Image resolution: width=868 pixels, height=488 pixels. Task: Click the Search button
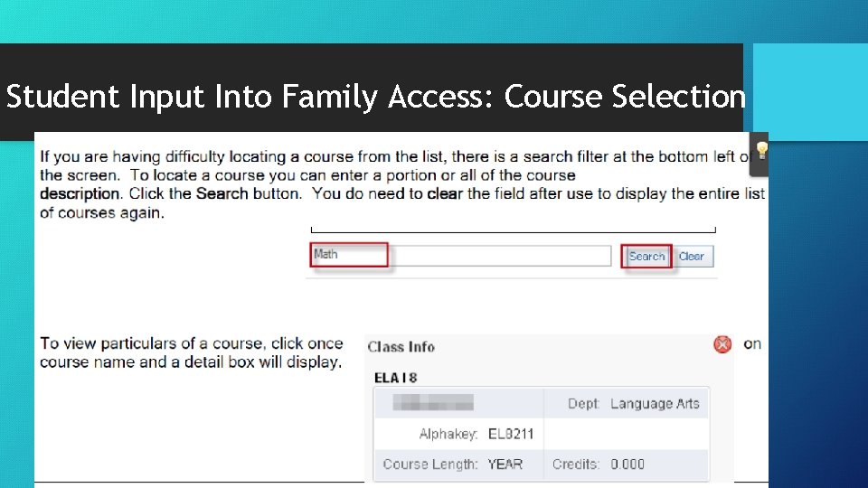pos(646,256)
